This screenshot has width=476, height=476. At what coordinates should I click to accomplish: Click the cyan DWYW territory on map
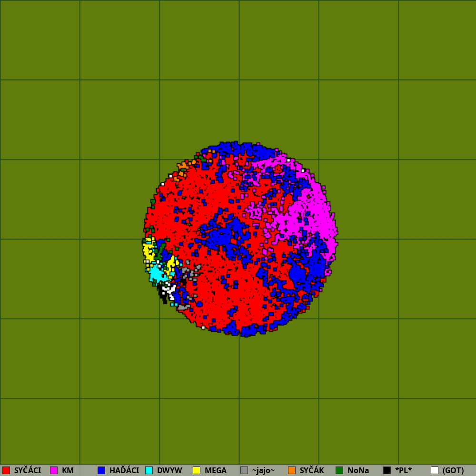[156, 274]
